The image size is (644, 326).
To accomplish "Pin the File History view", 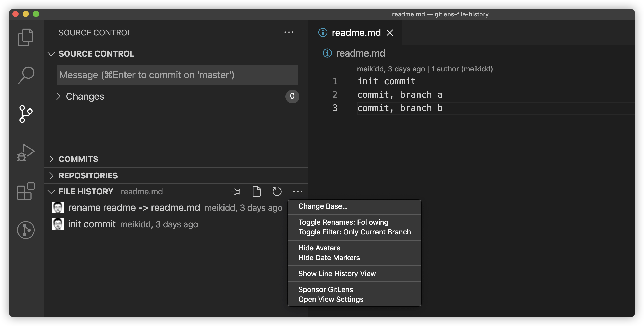I will [x=236, y=192].
